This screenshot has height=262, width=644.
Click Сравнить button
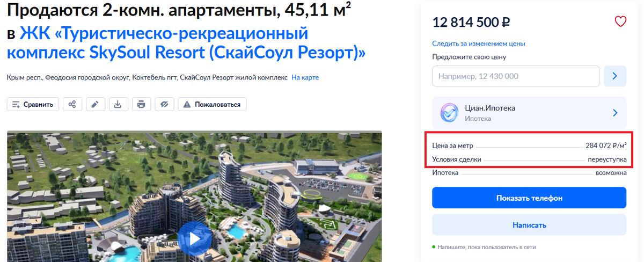[33, 104]
